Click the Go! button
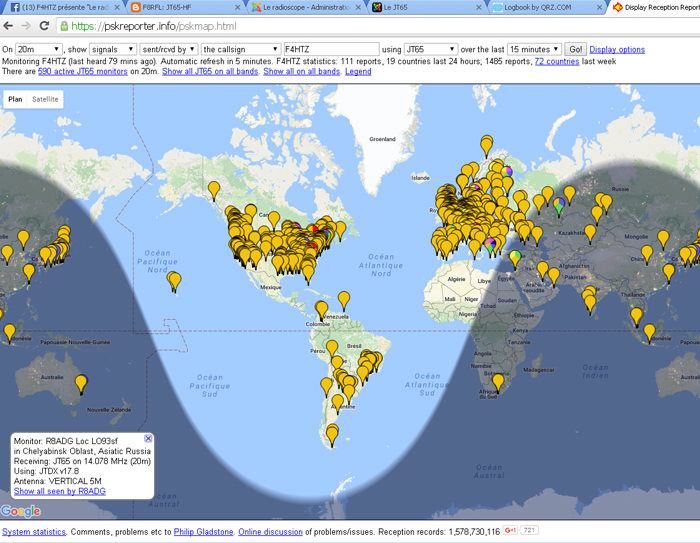The width and height of the screenshot is (700, 543). (x=575, y=49)
